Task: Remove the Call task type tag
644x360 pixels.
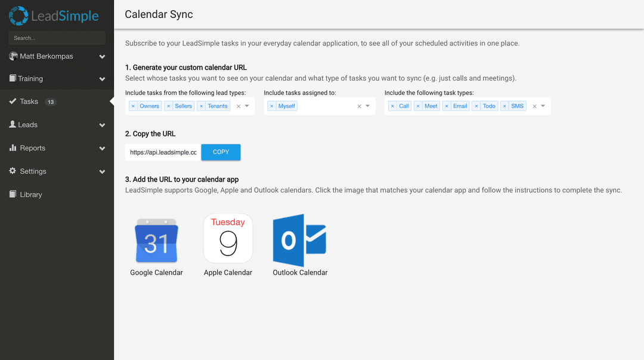Action: 392,106
